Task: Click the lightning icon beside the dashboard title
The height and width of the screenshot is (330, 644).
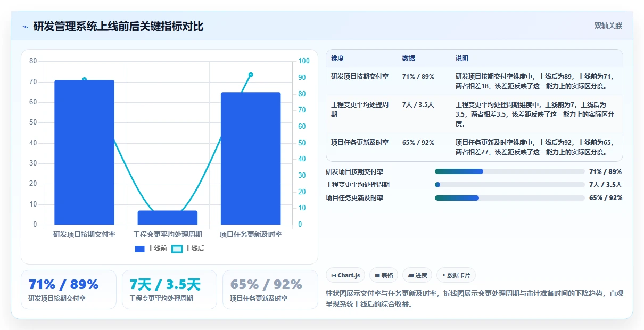Action: [26, 27]
